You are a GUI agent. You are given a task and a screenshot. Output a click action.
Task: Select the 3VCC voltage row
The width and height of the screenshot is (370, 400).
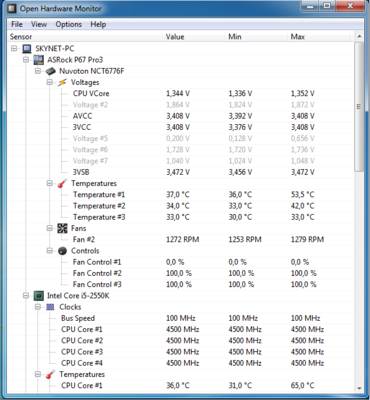pyautogui.click(x=180, y=127)
